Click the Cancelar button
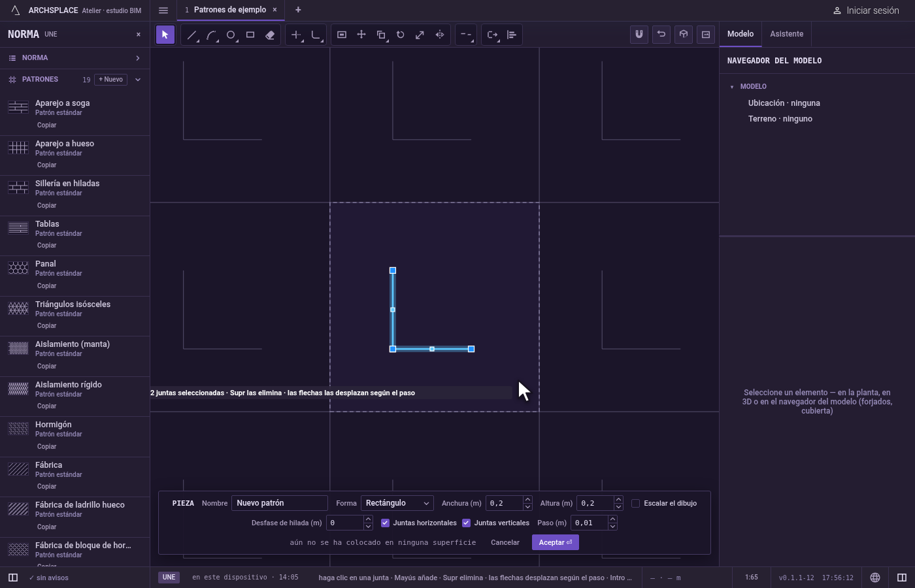The width and height of the screenshot is (915, 588). (505, 542)
